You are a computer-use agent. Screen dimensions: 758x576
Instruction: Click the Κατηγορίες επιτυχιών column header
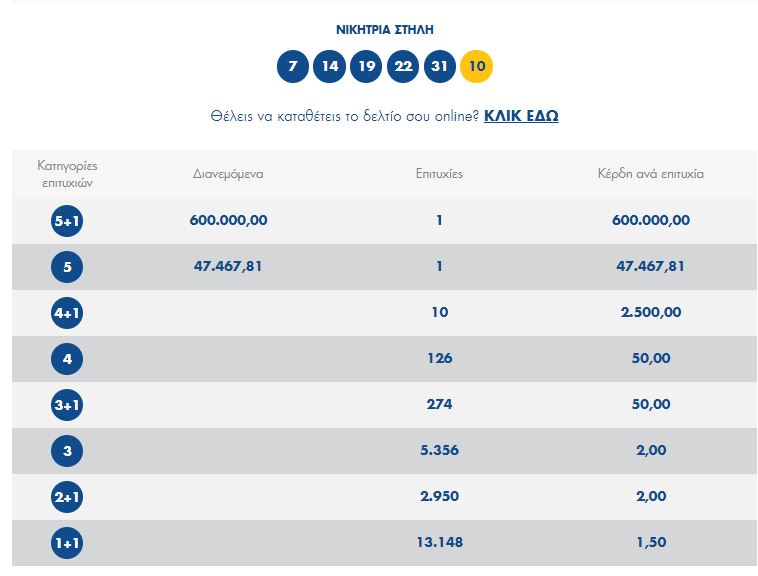(x=67, y=174)
